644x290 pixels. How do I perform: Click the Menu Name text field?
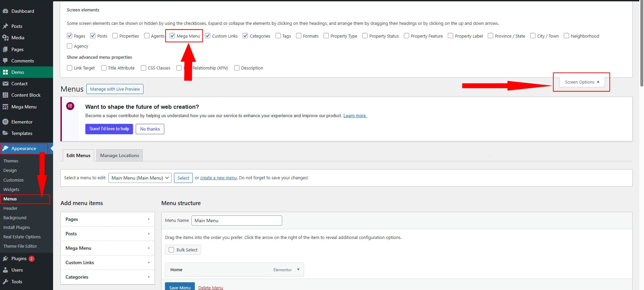(x=237, y=221)
